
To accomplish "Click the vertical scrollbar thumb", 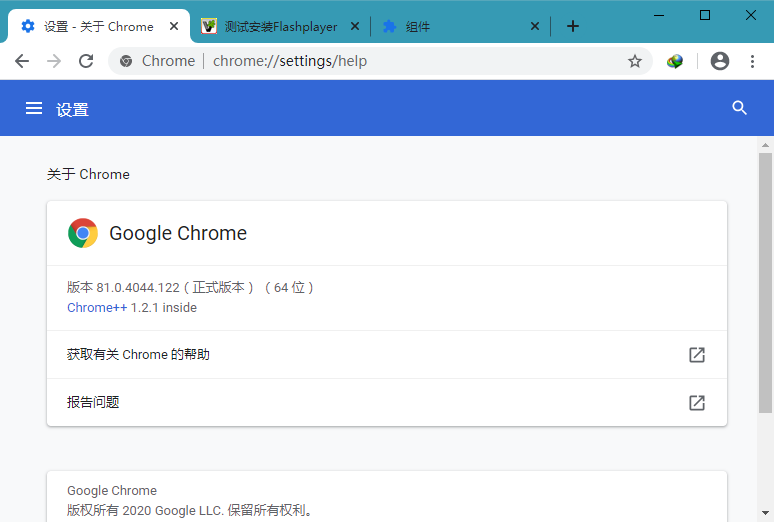I will coord(765,282).
